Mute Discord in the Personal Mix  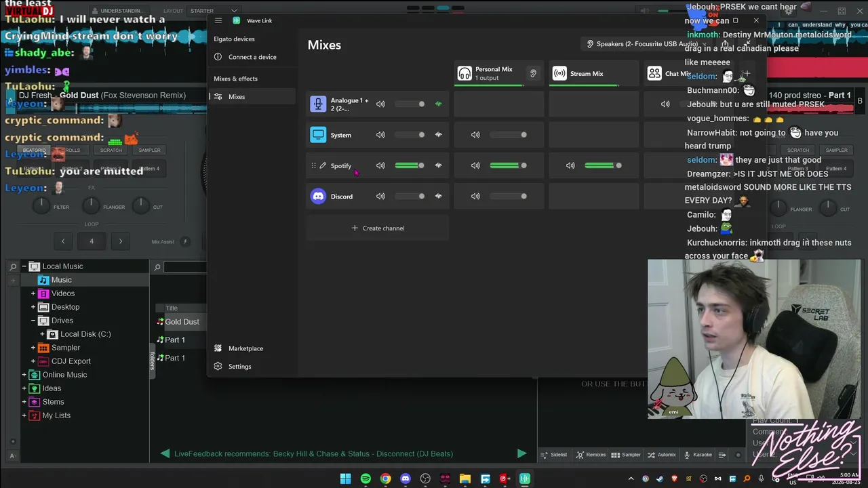click(x=475, y=197)
